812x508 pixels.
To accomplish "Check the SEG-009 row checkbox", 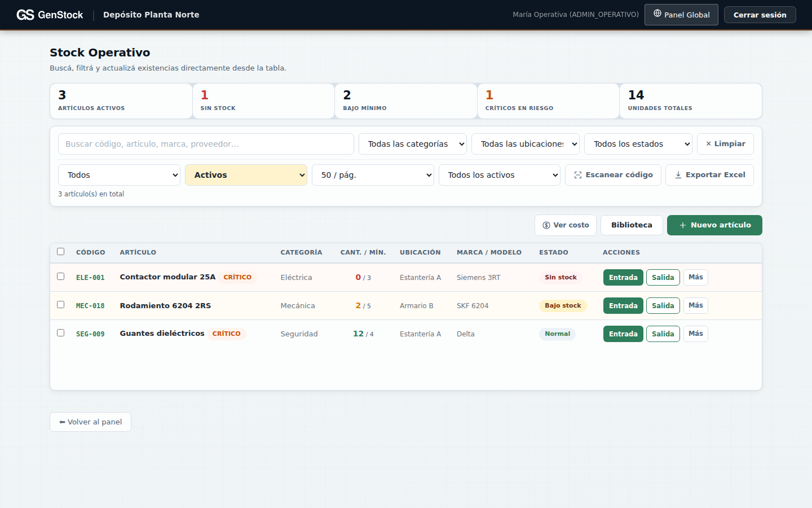I will pos(61,333).
